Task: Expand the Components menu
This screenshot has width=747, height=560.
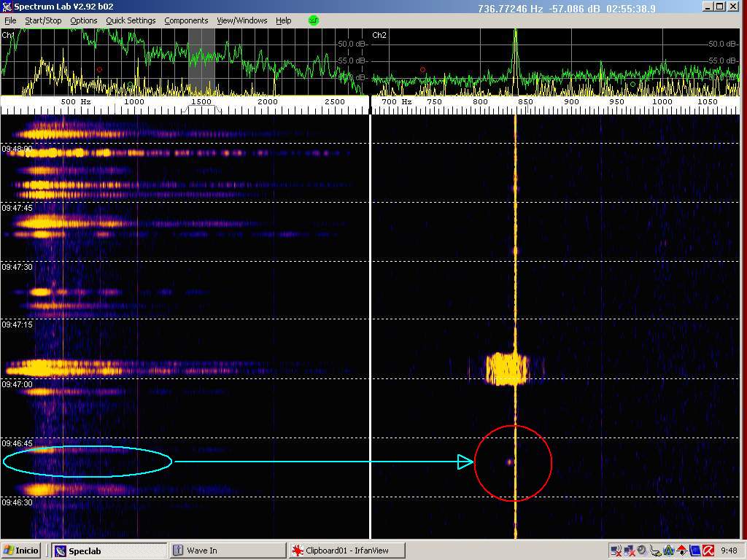Action: click(x=186, y=20)
